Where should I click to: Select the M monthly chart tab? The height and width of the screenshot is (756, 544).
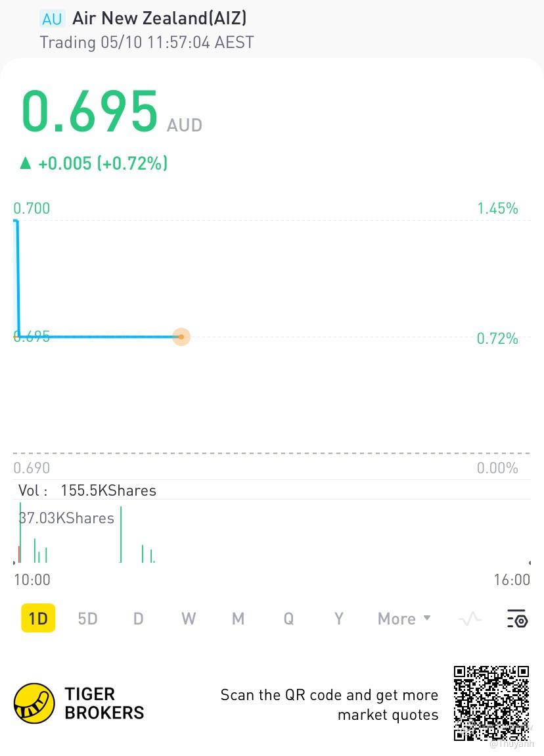click(238, 619)
